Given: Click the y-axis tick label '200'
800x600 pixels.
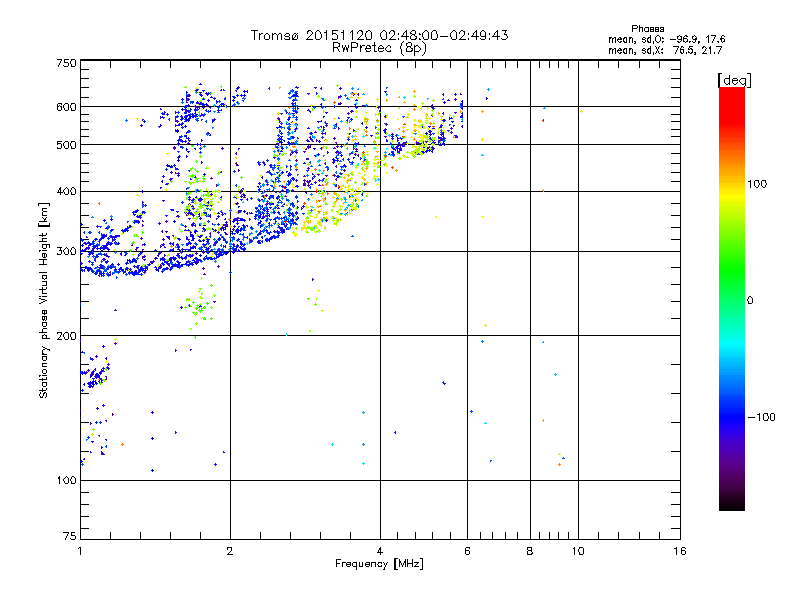Looking at the screenshot, I should [66, 336].
